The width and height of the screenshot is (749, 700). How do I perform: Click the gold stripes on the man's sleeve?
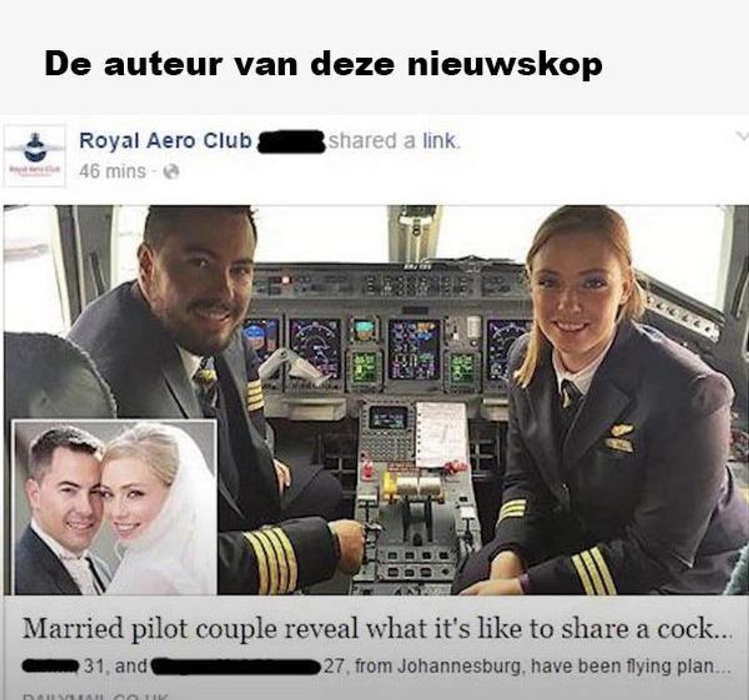(x=270, y=558)
